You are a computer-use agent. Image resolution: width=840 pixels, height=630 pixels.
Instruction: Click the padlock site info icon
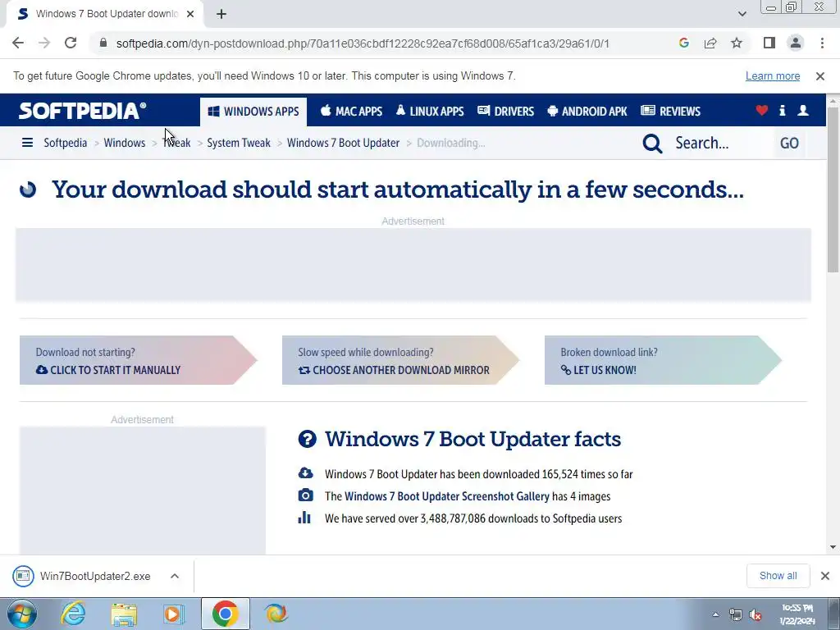pyautogui.click(x=103, y=43)
